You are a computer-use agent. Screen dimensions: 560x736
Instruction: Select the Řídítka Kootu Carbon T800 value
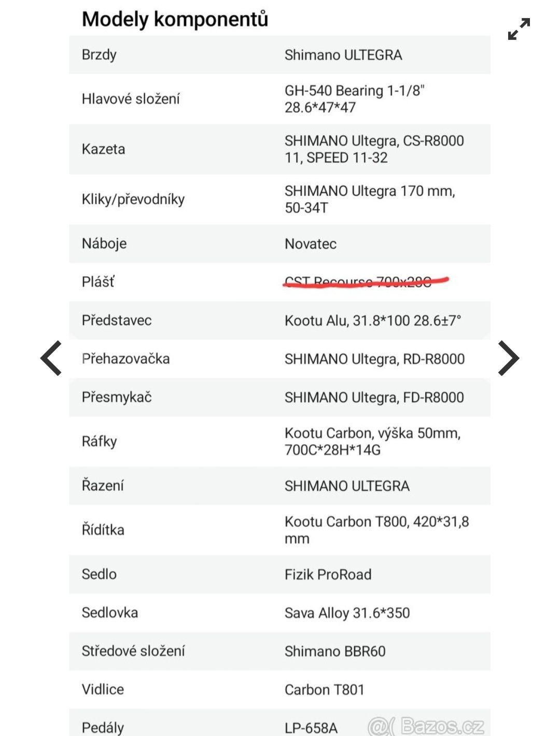[377, 530]
